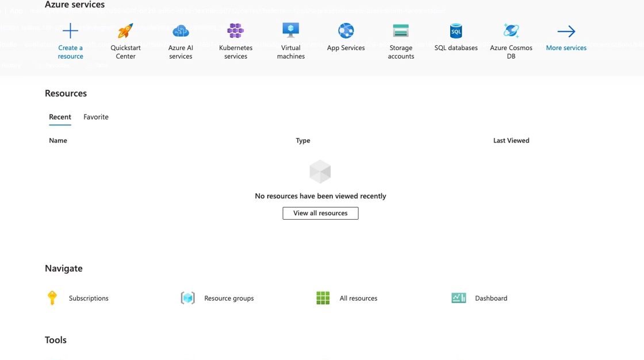Screen dimensions: 644x360
Task: Open the Quickstart Center
Action: click(125, 39)
